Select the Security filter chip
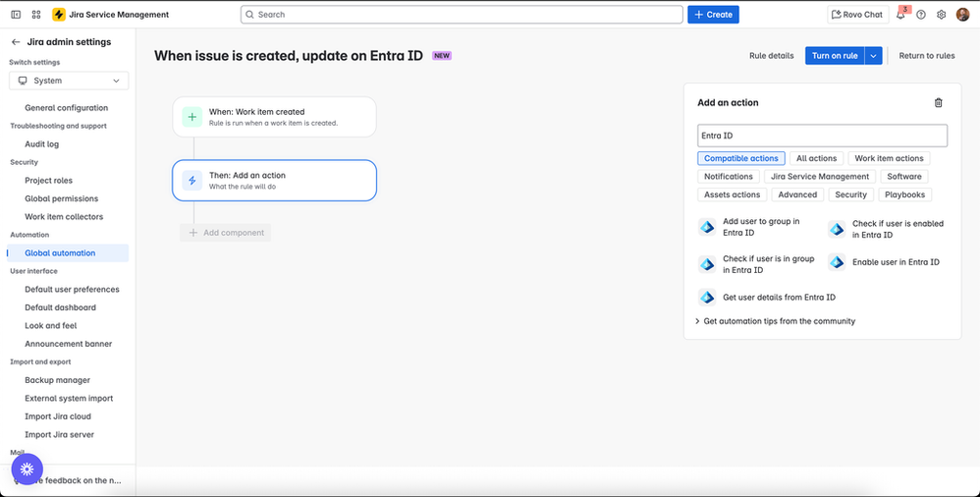Image resolution: width=980 pixels, height=497 pixels. pos(851,194)
